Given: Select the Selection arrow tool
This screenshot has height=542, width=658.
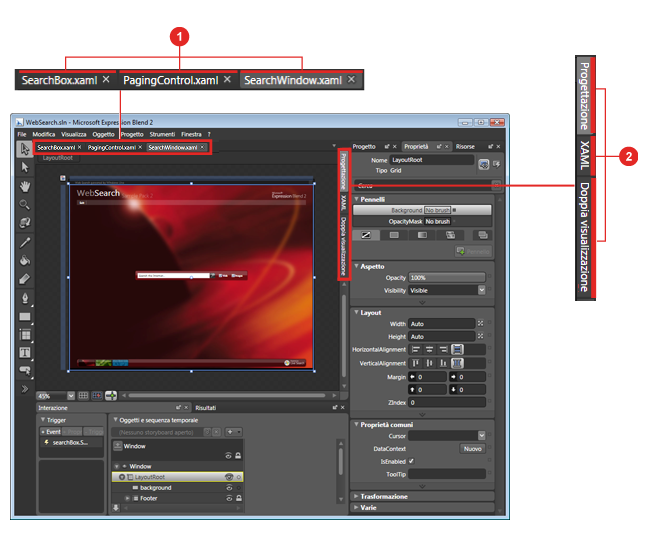Looking at the screenshot, I should (25, 149).
